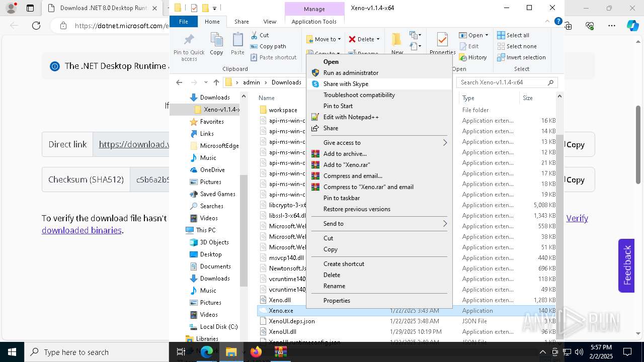
Task: Click the Cut scissors icon in ribbon
Action: click(x=254, y=35)
